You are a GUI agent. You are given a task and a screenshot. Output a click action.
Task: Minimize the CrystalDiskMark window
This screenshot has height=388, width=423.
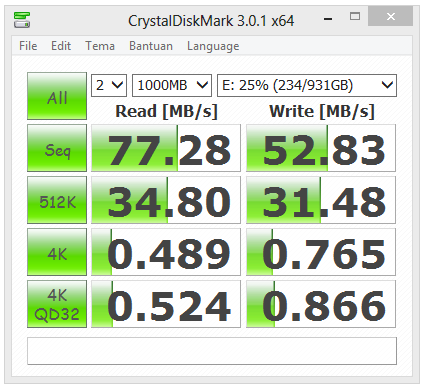[328, 19]
